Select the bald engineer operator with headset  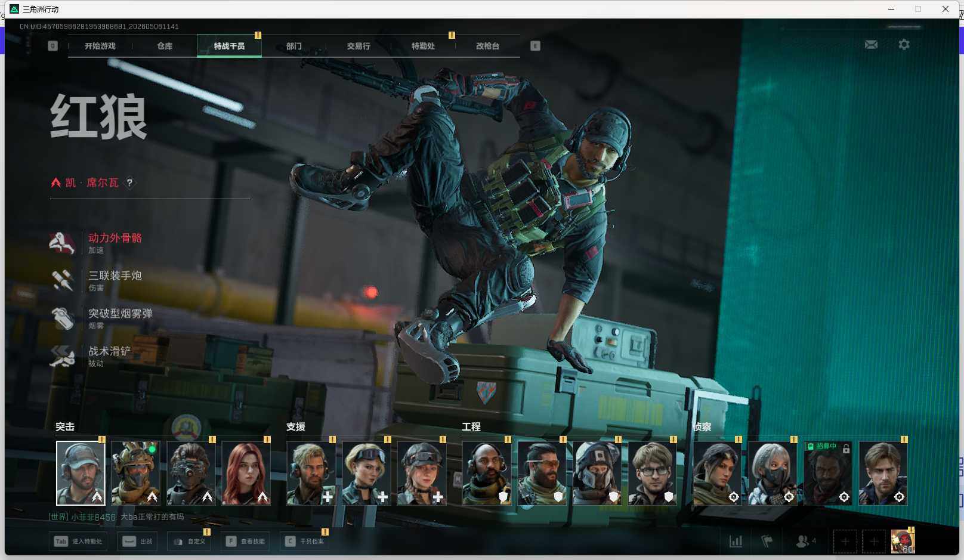coord(487,473)
